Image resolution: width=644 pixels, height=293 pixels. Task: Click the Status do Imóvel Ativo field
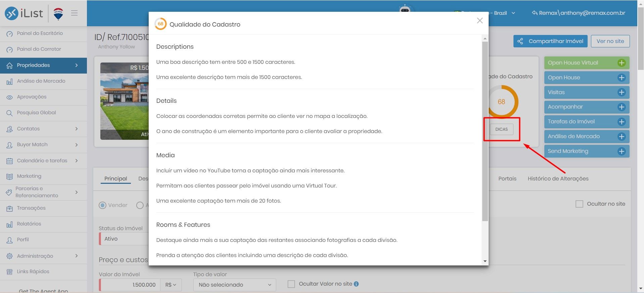pos(124,239)
